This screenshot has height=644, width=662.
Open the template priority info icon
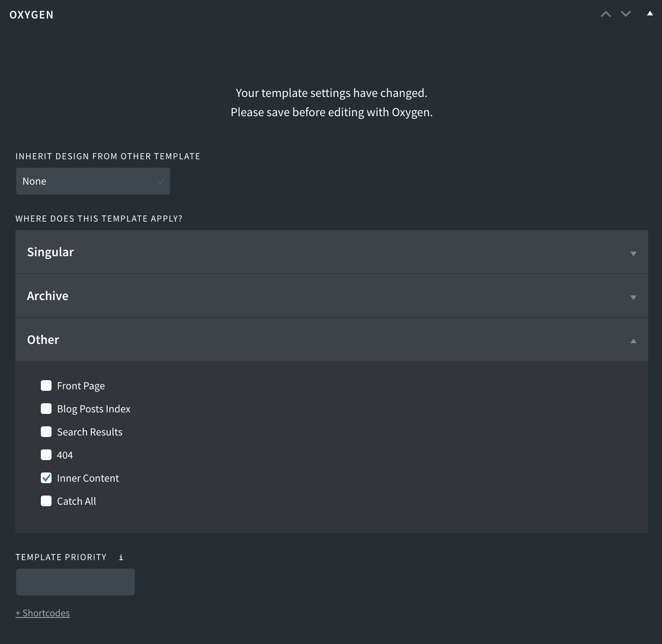[x=121, y=557]
